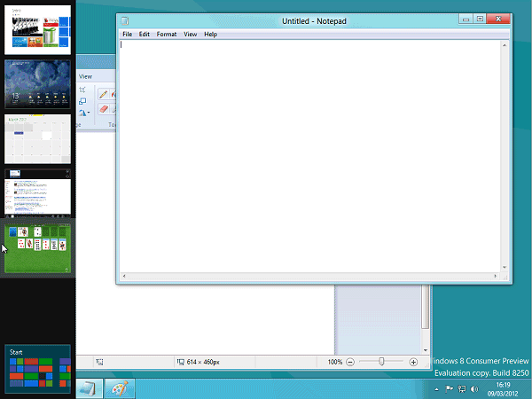Image resolution: width=532 pixels, height=399 pixels.
Task: Maximize the Notepad window
Action: pos(480,20)
